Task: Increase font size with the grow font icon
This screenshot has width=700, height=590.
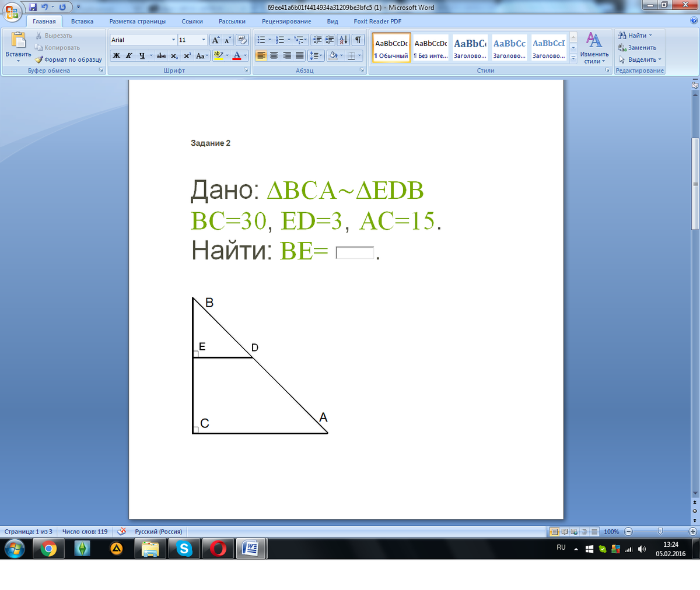Action: tap(216, 40)
